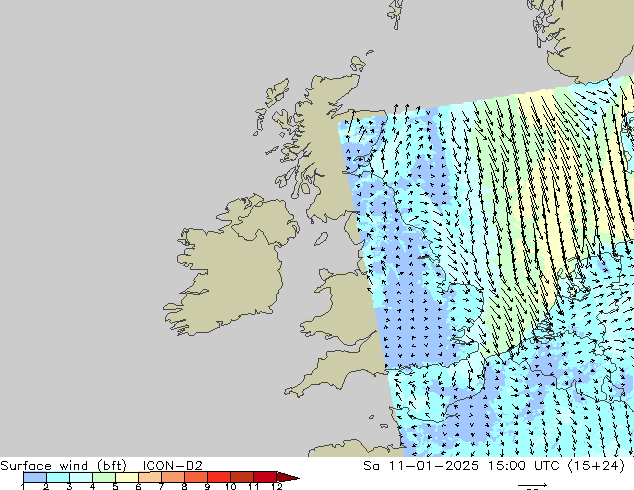Click the wind vector reference arrow below date
This screenshot has width=634, height=490.
(x=533, y=485)
